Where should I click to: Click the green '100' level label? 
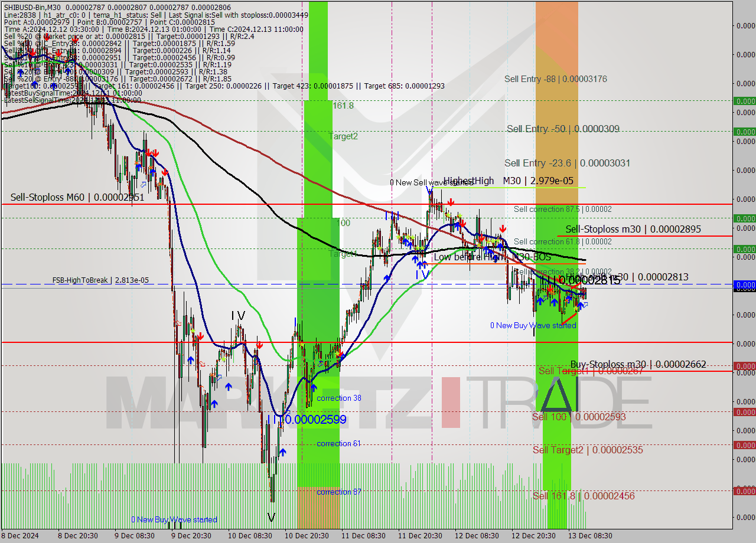point(343,223)
